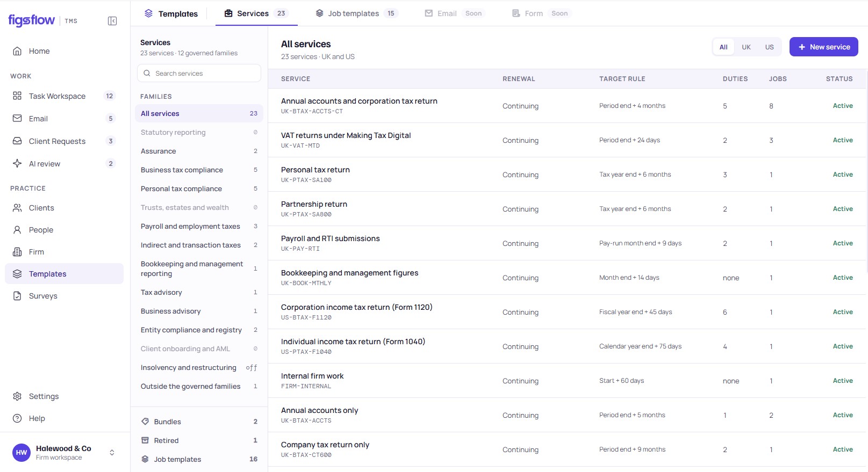Select Outside the governed families
The image size is (868, 472).
click(199, 386)
